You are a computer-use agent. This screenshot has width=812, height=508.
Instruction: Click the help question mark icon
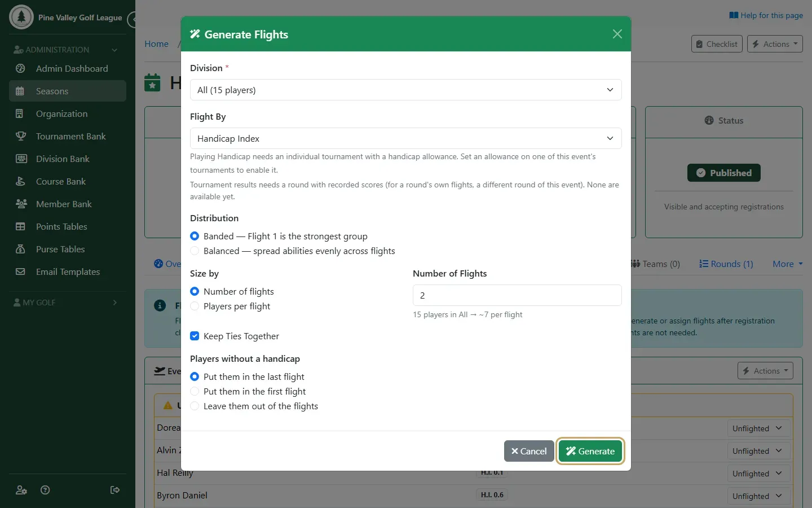pos(46,490)
